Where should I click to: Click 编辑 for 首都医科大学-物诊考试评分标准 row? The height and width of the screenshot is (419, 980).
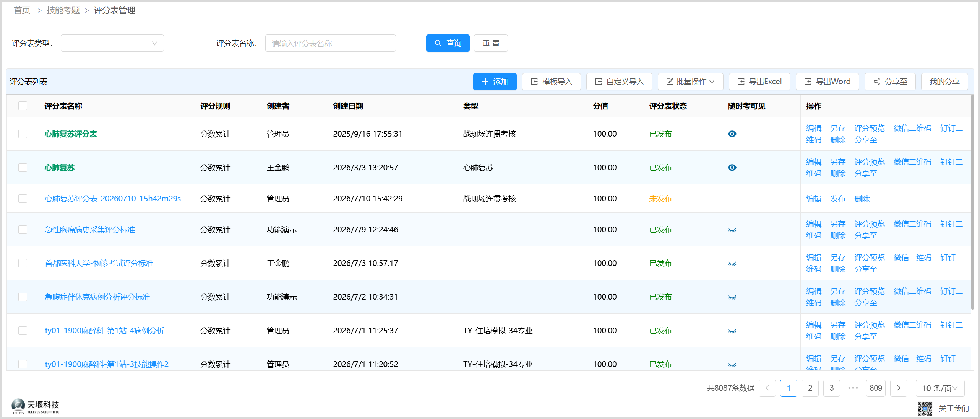click(x=814, y=258)
